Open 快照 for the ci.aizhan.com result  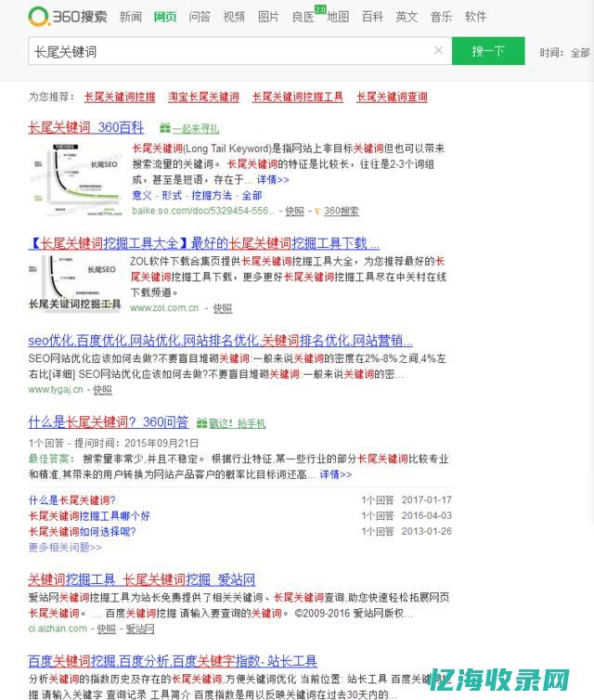pyautogui.click(x=106, y=629)
